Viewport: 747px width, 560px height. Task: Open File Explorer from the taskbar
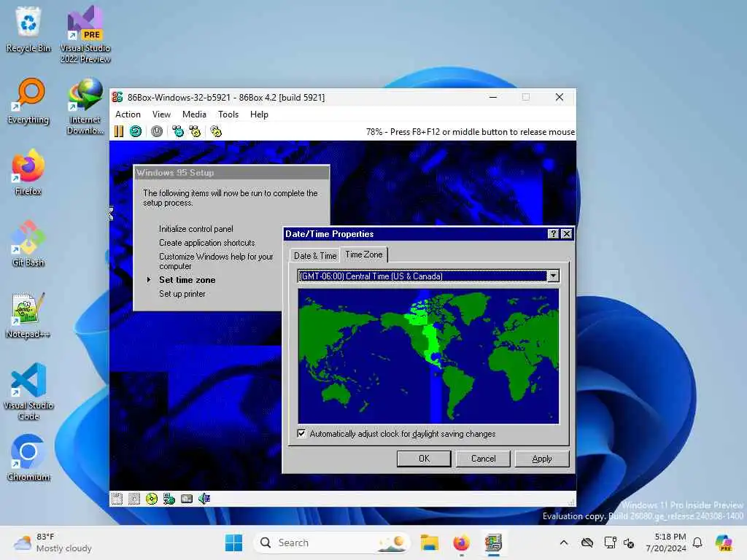coord(429,542)
